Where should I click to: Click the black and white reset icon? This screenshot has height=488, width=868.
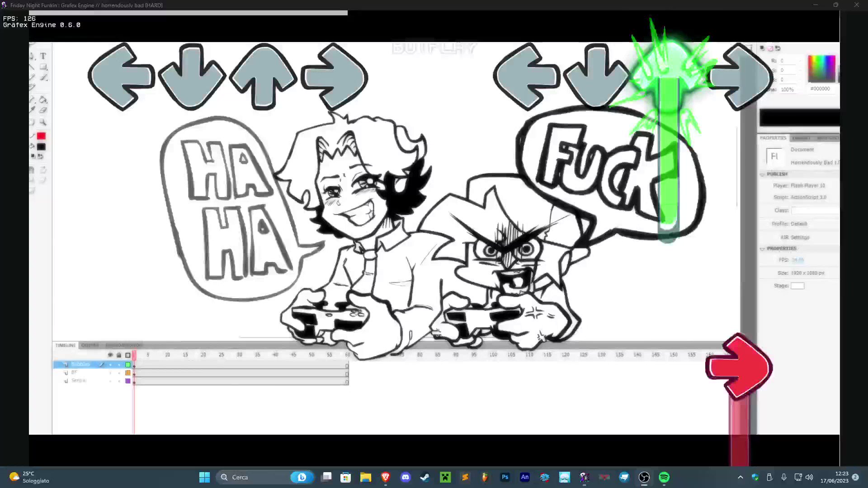[x=33, y=156]
